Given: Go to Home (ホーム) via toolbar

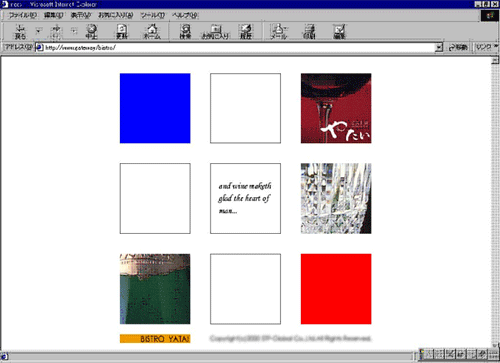Looking at the screenshot, I should point(152,32).
